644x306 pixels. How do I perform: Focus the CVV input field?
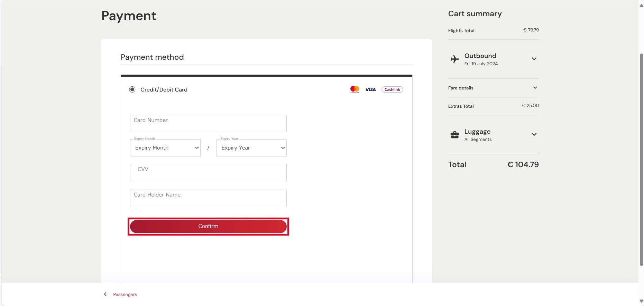click(208, 172)
